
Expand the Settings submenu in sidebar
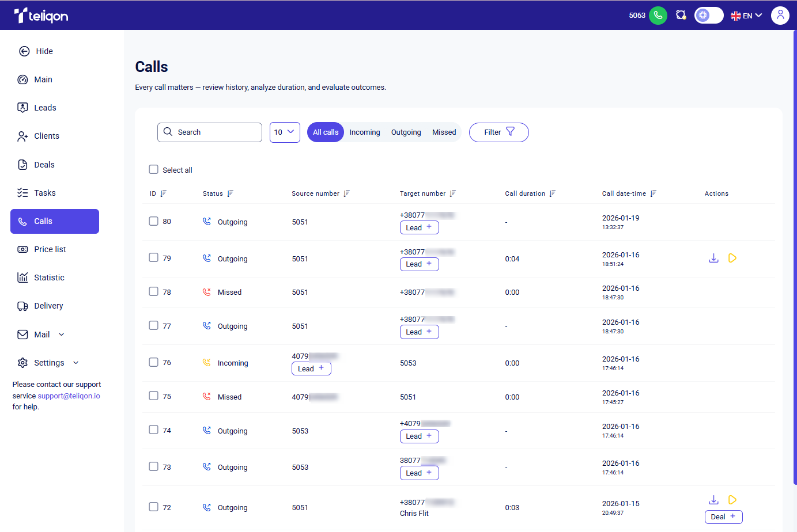[75, 363]
